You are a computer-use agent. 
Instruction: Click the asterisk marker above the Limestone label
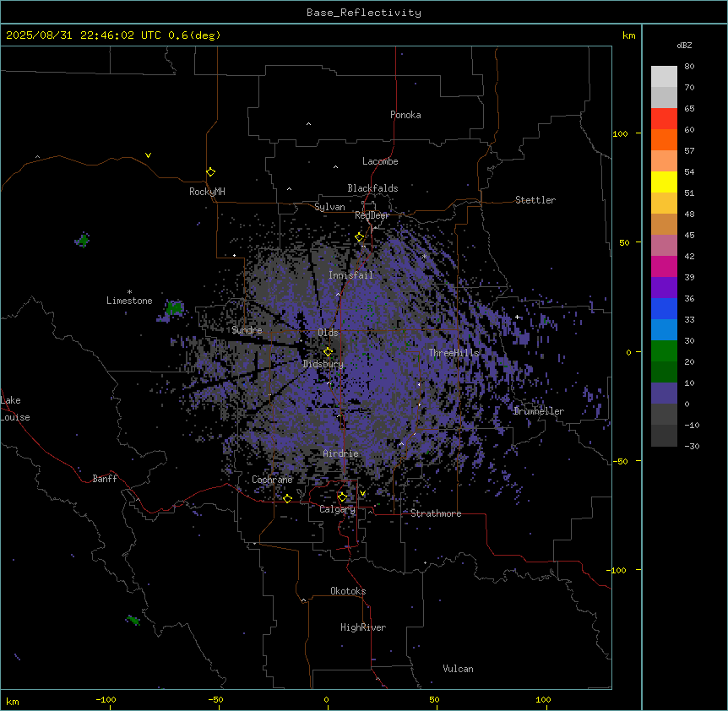(x=129, y=292)
